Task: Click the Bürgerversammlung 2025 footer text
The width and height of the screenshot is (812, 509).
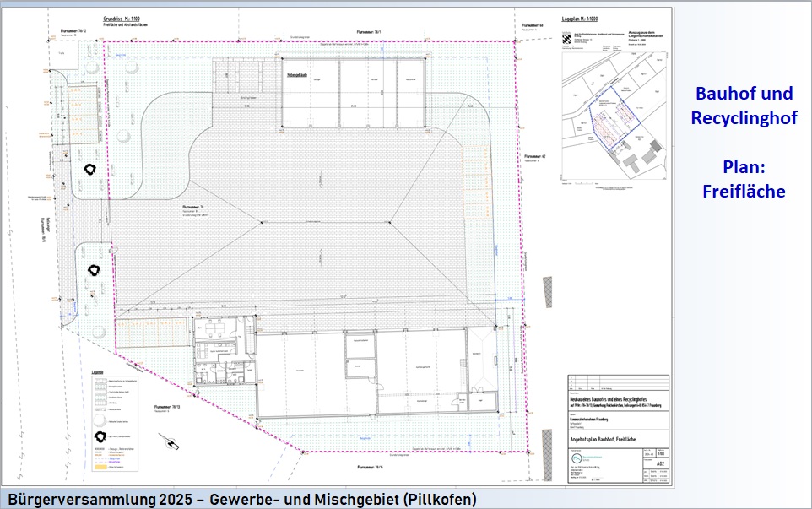Action: 241,500
